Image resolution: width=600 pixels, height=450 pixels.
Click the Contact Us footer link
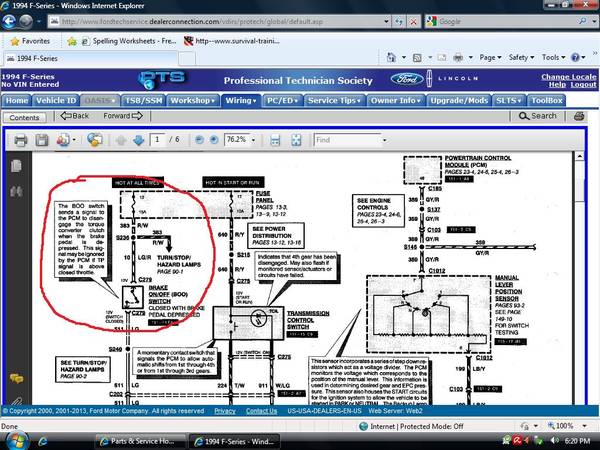261,411
